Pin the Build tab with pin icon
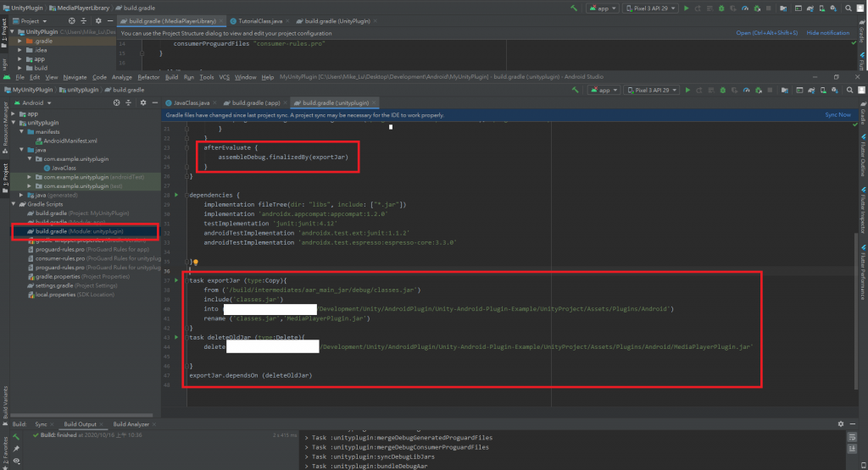Image resolution: width=868 pixels, height=470 pixels. coord(16,449)
